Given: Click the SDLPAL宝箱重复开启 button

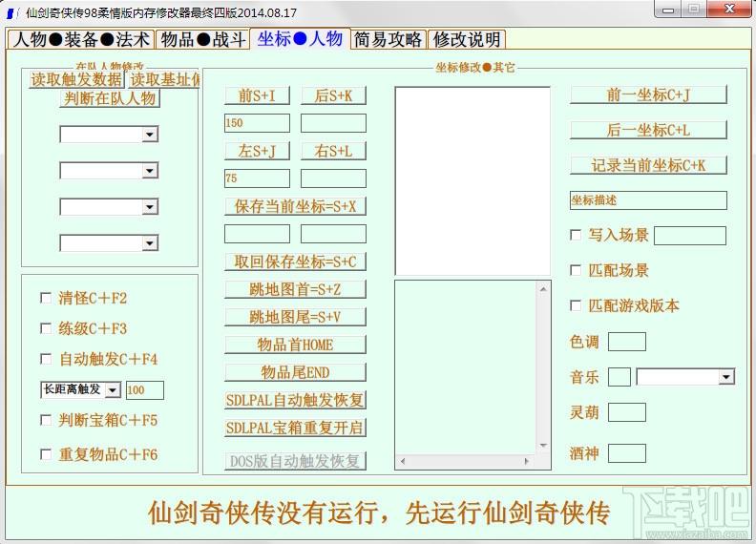Looking at the screenshot, I should point(295,428).
